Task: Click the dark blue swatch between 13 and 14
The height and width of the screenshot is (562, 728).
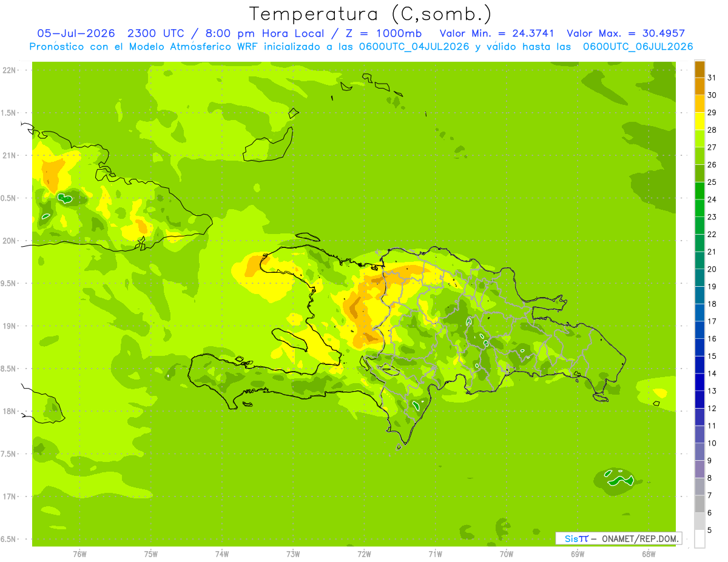Action: (x=699, y=381)
